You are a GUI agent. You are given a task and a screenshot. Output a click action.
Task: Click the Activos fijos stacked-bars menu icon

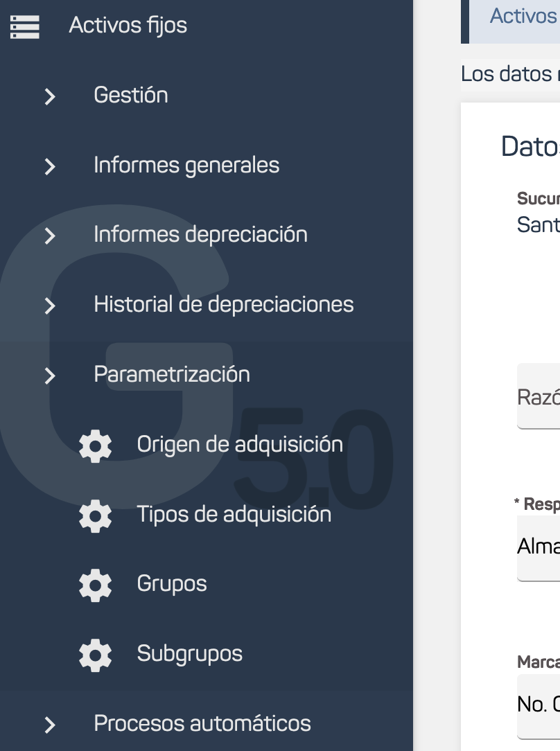tap(25, 26)
